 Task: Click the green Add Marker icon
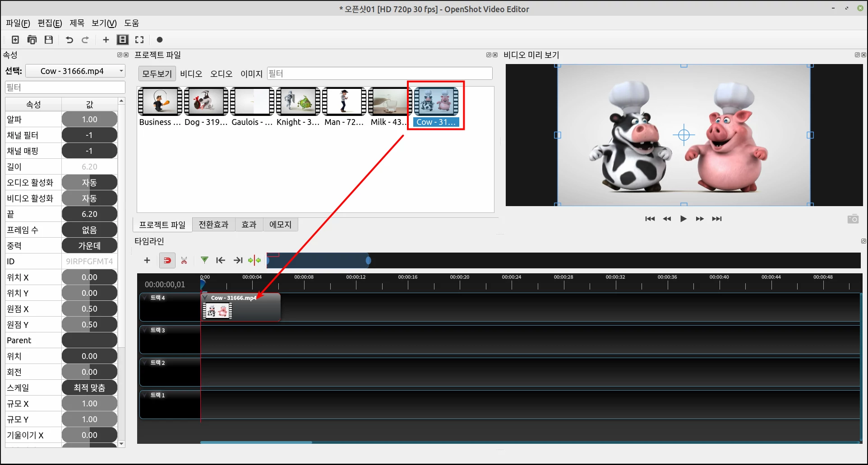pyautogui.click(x=204, y=260)
